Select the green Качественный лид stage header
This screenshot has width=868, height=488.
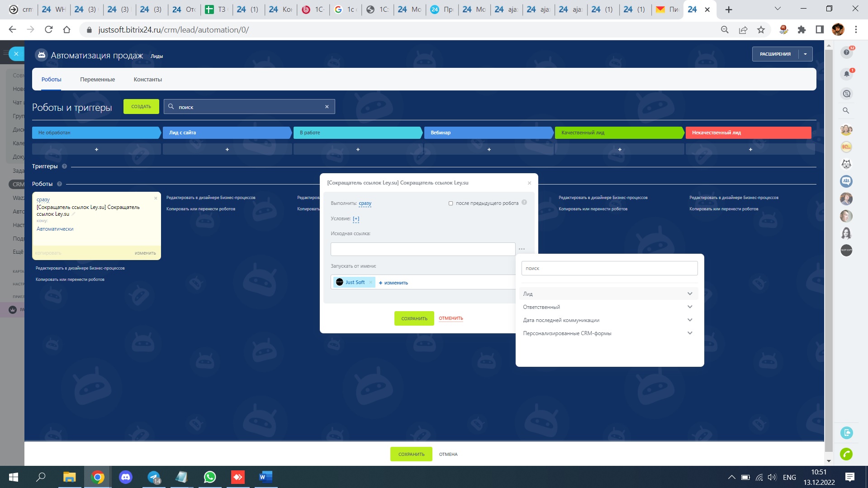(x=619, y=133)
